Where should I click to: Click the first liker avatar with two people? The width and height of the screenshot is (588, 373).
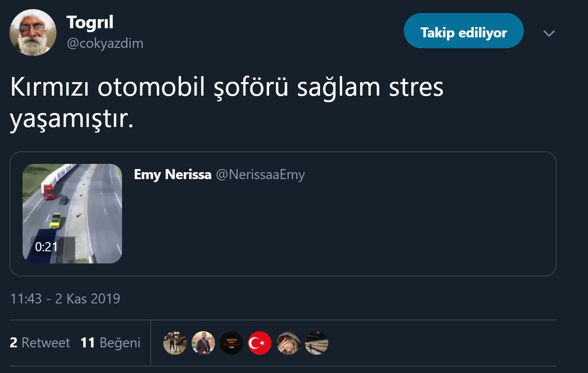175,343
